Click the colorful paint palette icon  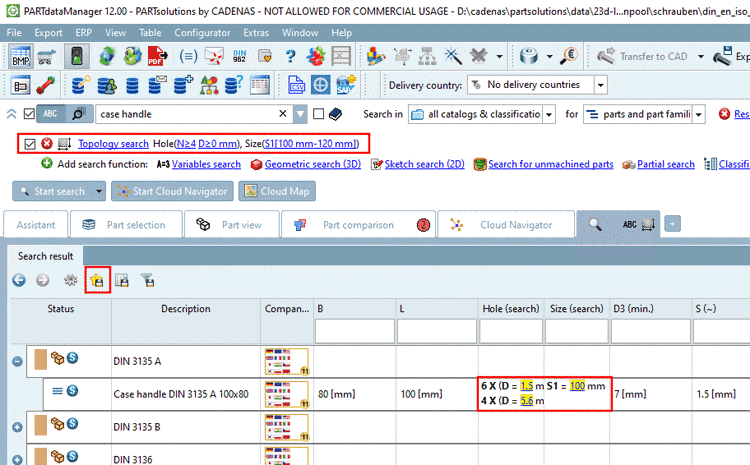click(376, 56)
